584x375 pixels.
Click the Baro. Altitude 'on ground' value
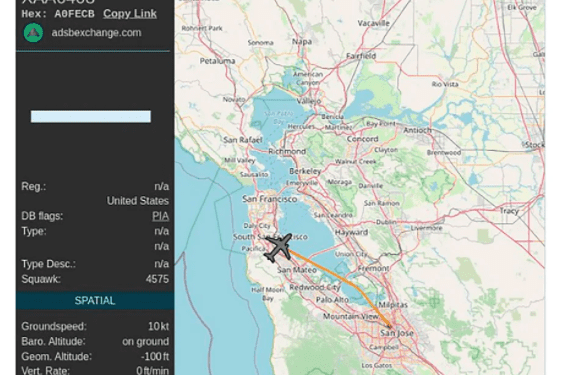coord(146,341)
